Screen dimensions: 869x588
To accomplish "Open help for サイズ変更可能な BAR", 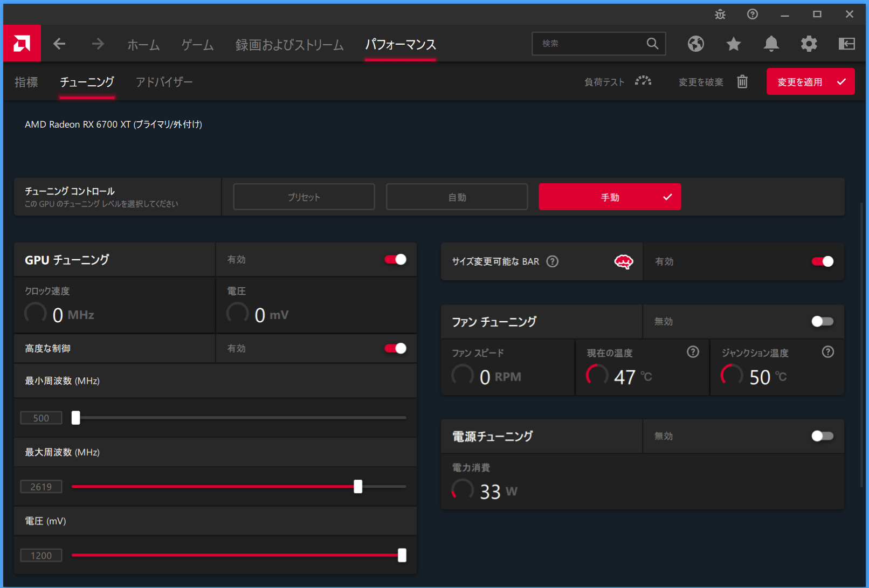I will click(553, 261).
